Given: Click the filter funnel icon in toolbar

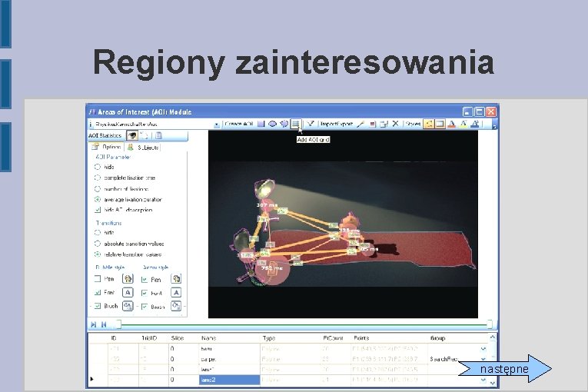Looking at the screenshot, I should tap(311, 124).
